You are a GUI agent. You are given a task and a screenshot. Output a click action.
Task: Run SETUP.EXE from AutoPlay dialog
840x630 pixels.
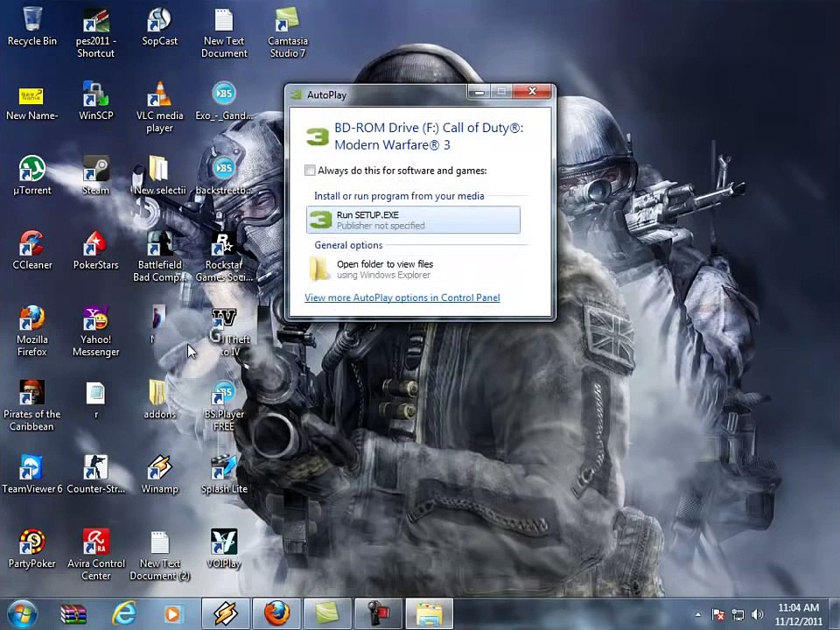(413, 220)
